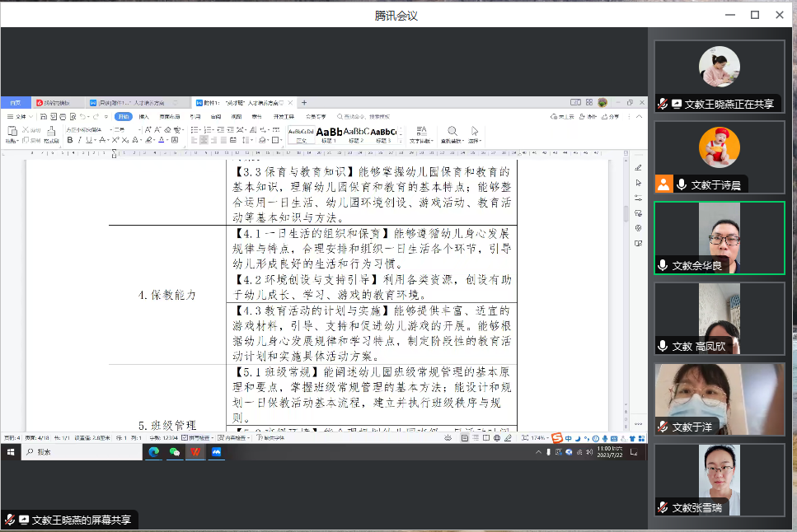Screen dimensions: 797x532
Task: Apply italic formatting to text
Action: 79,138
